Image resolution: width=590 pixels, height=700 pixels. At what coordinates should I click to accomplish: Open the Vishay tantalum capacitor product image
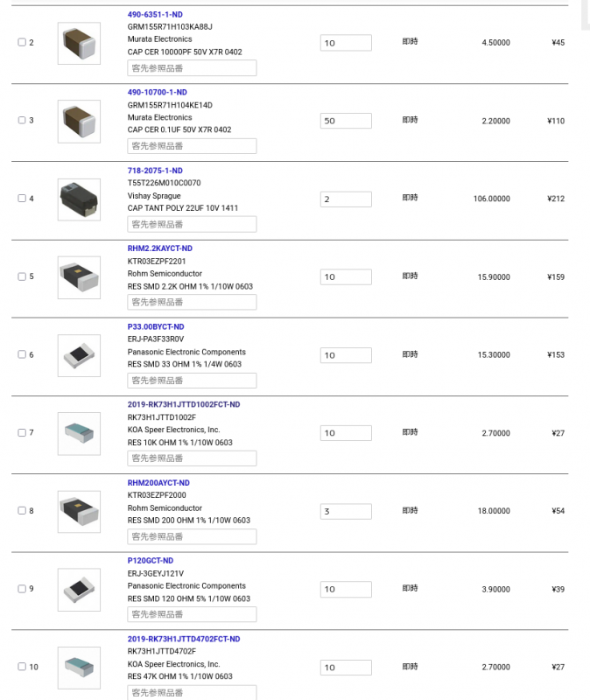[x=79, y=199]
